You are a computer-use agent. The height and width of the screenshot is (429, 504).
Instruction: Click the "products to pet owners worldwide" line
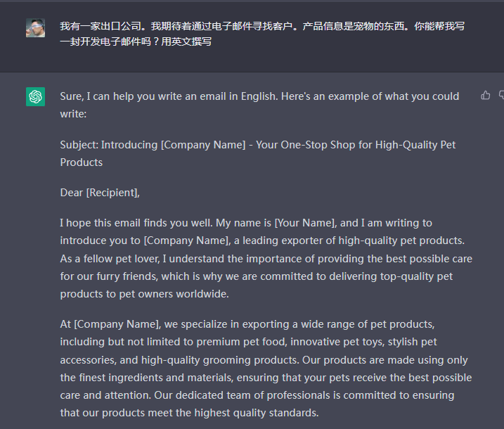click(x=144, y=294)
